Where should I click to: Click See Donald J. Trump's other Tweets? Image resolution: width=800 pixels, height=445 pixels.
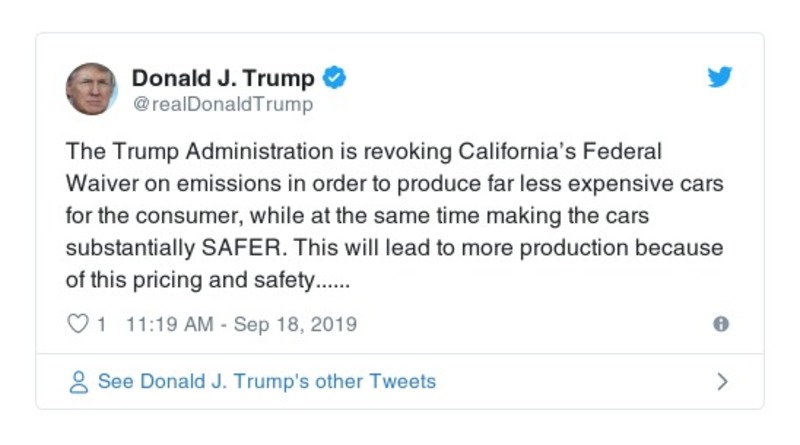[266, 382]
